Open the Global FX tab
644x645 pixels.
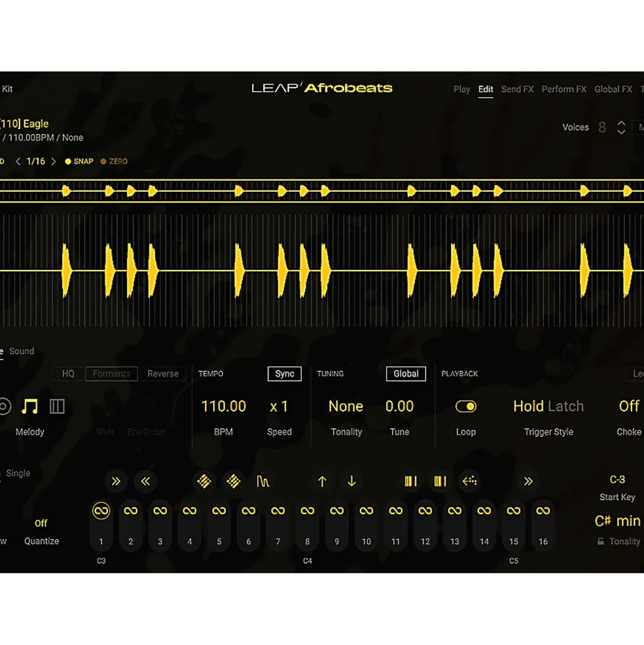(613, 89)
